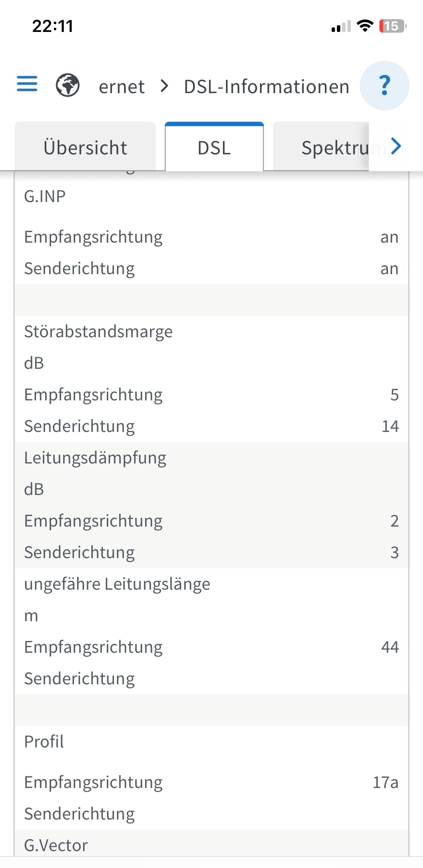Tap the Profil value 17a
This screenshot has width=423, height=868.
[385, 782]
